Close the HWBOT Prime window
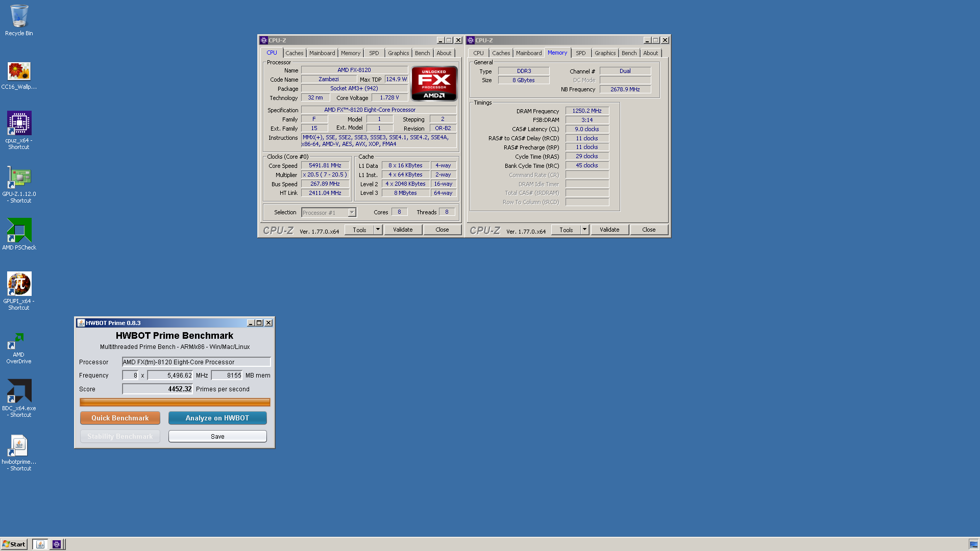Screen dimensions: 980x551 tap(268, 323)
